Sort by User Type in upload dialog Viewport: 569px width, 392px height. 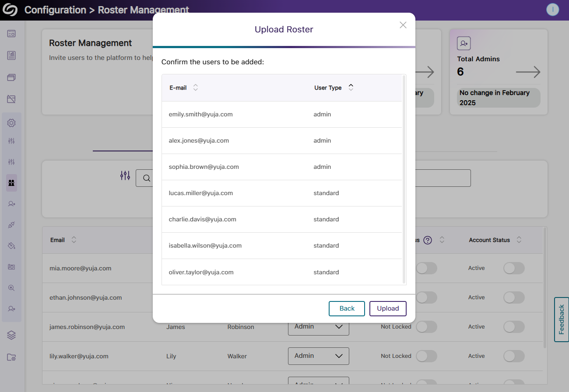pos(351,87)
